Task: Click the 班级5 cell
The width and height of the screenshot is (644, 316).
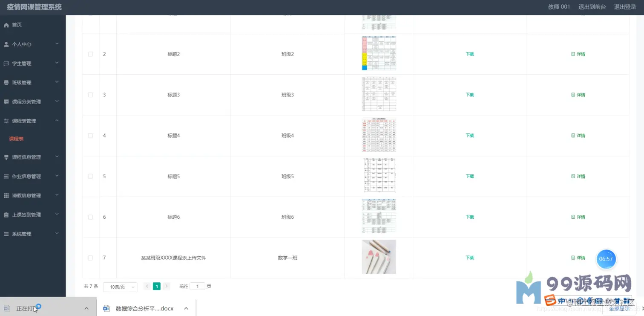Action: tap(287, 176)
